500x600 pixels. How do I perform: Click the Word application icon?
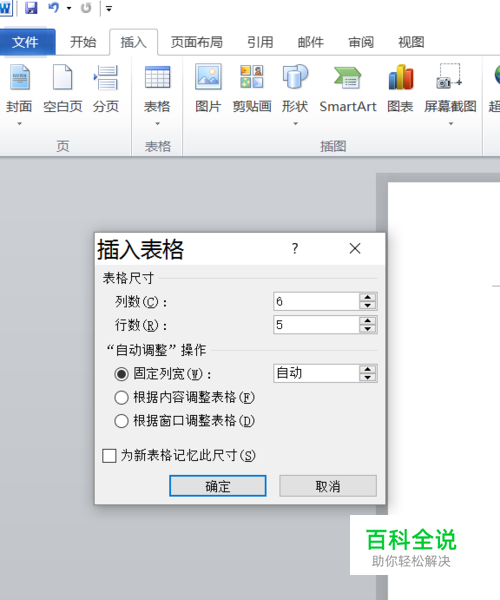tap(6, 8)
